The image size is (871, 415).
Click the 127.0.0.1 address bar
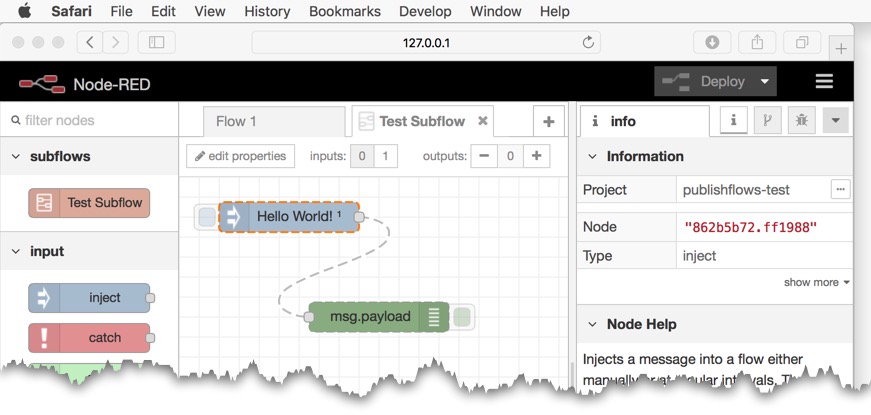click(x=426, y=42)
